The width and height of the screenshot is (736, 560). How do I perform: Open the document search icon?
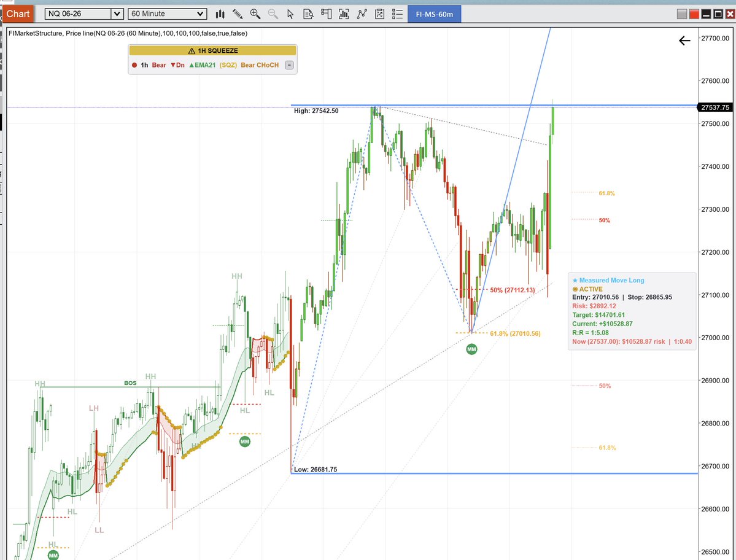click(x=309, y=14)
